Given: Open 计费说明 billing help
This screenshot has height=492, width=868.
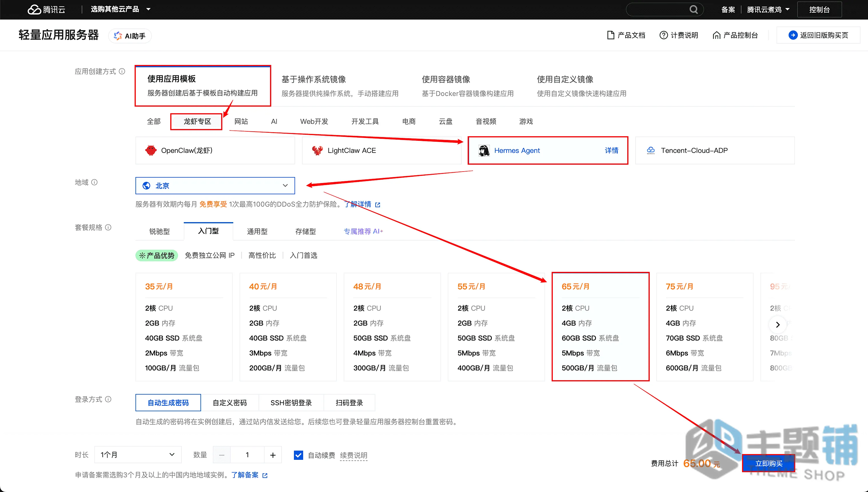Looking at the screenshot, I should (679, 35).
